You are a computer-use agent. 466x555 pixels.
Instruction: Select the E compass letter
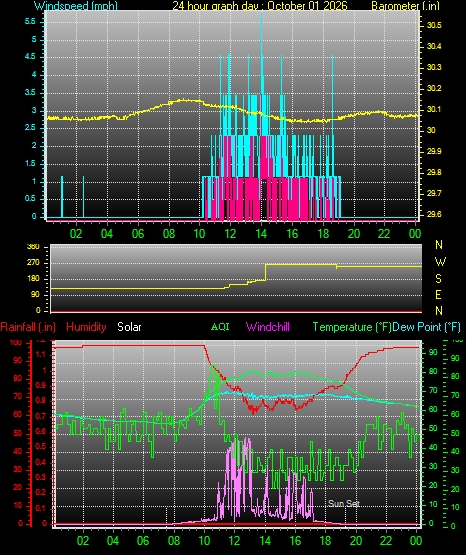(x=438, y=294)
